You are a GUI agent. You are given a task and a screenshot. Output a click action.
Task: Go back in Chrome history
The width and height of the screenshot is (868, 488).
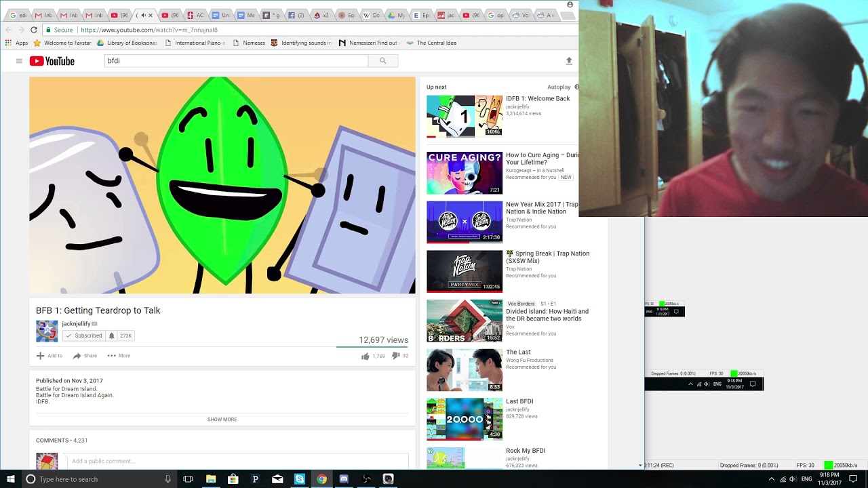coord(8,30)
